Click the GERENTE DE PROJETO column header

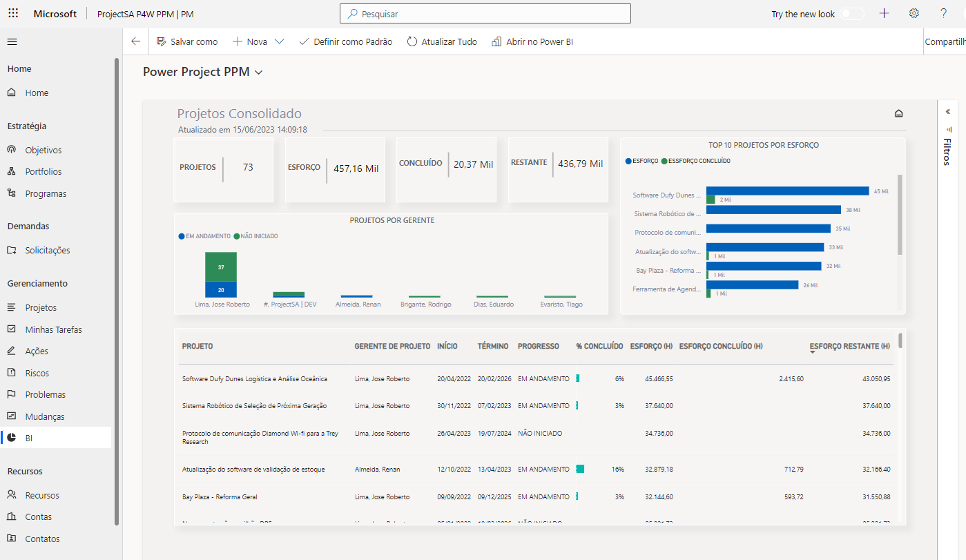pyautogui.click(x=392, y=346)
